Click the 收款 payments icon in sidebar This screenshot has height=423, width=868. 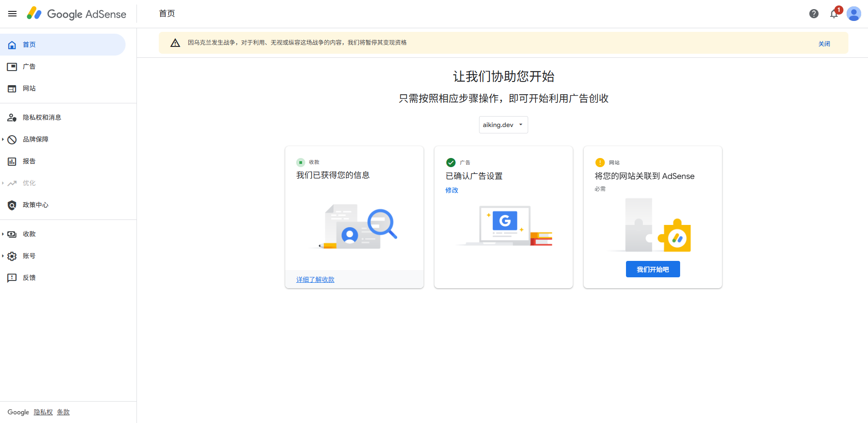[12, 234]
